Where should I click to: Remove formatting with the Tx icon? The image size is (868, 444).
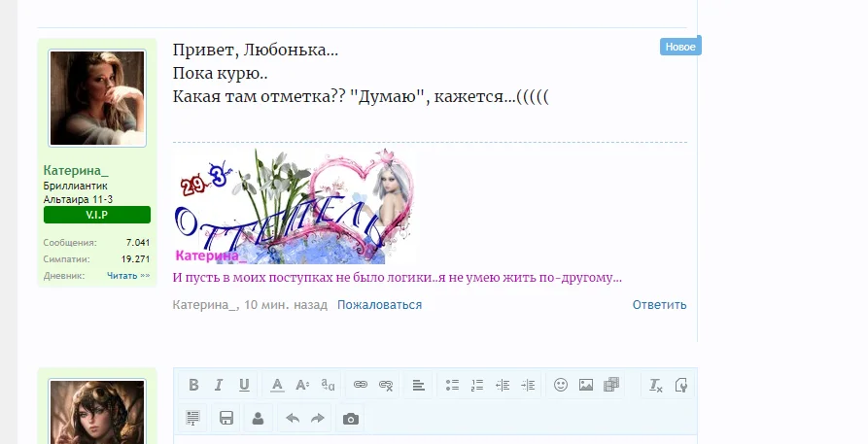655,385
